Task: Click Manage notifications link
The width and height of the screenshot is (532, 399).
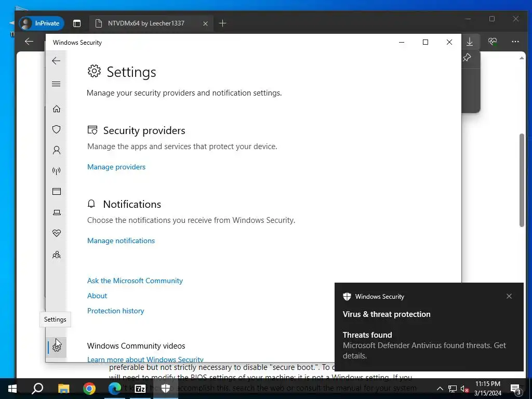Action: tap(121, 241)
